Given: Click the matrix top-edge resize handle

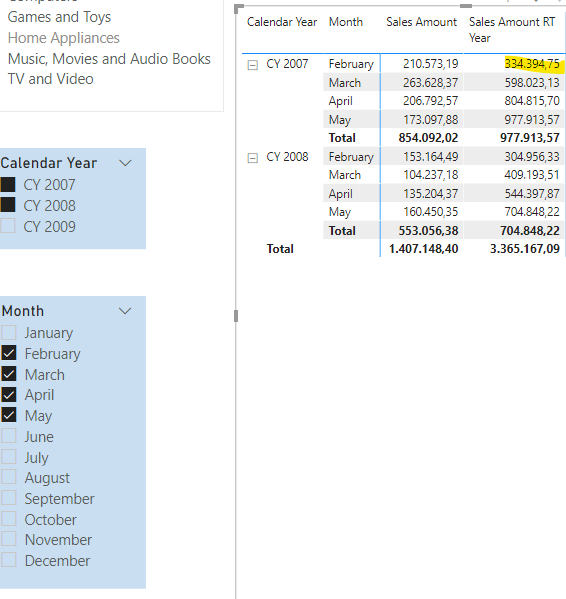Looking at the screenshot, I should [x=466, y=6].
